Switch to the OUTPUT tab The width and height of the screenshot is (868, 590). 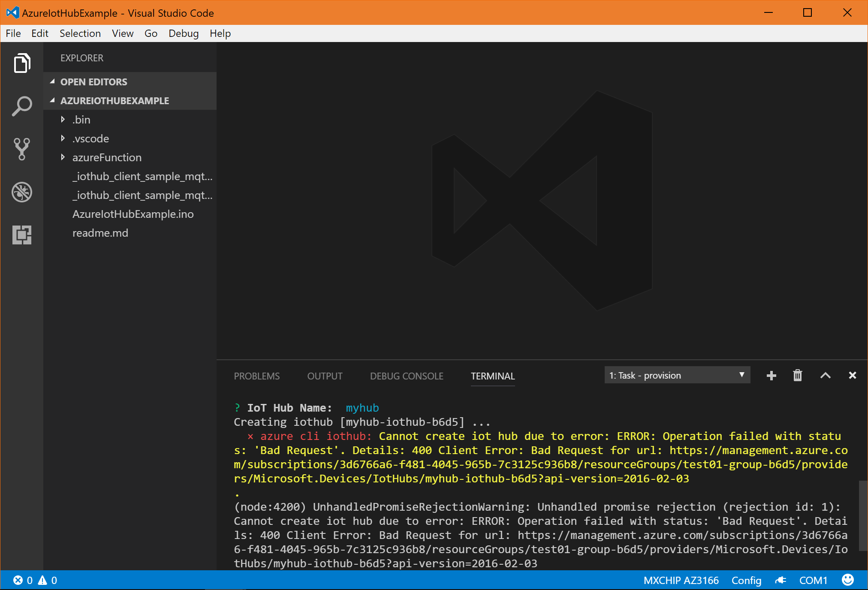click(325, 376)
